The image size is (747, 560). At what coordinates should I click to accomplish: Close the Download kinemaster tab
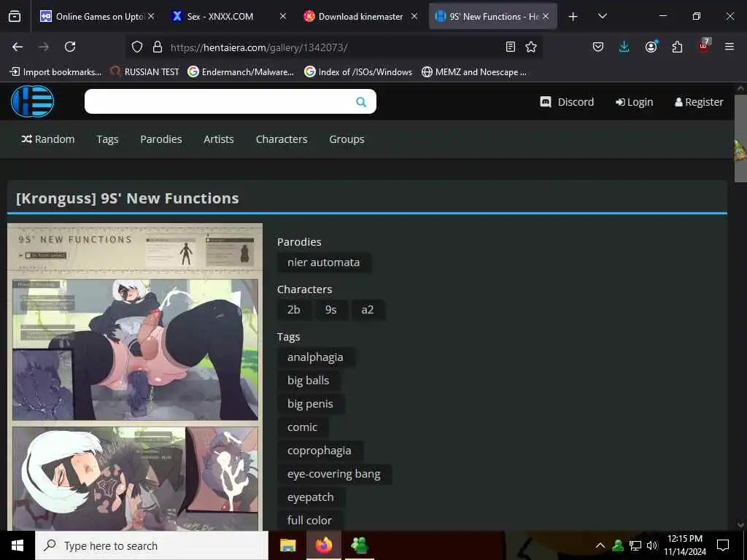(414, 16)
